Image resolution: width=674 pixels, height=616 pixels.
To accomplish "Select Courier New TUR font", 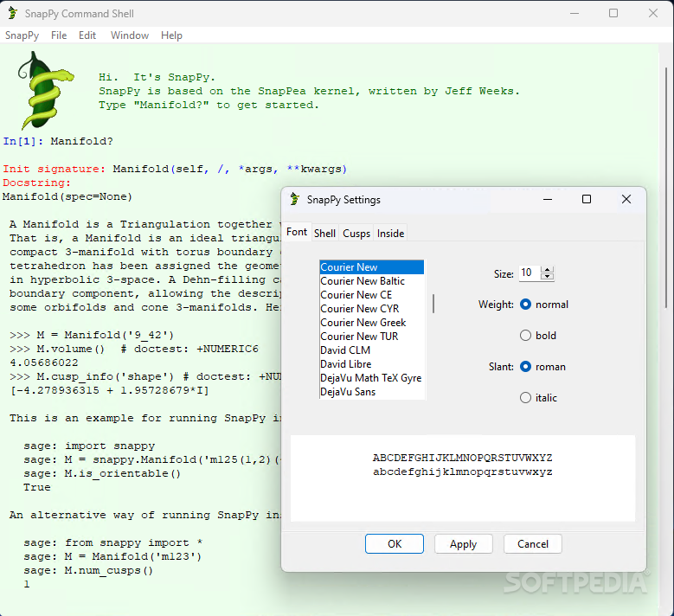I will pos(372,337).
